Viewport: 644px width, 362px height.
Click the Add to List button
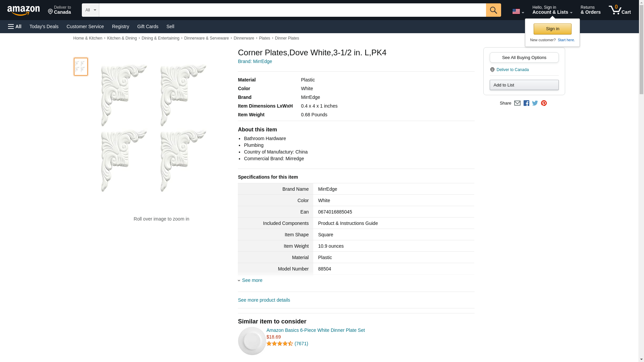524,85
